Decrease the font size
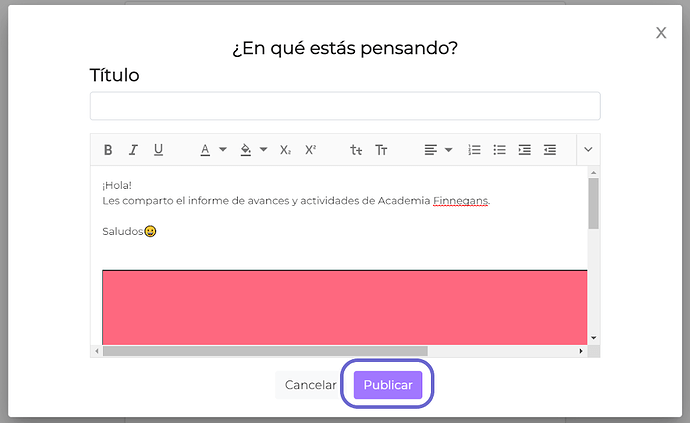 (356, 150)
